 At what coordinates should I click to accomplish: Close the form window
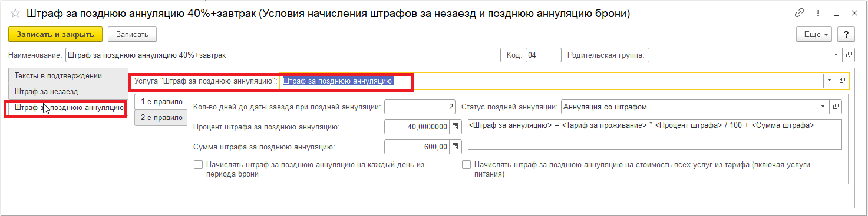pyautogui.click(x=854, y=13)
